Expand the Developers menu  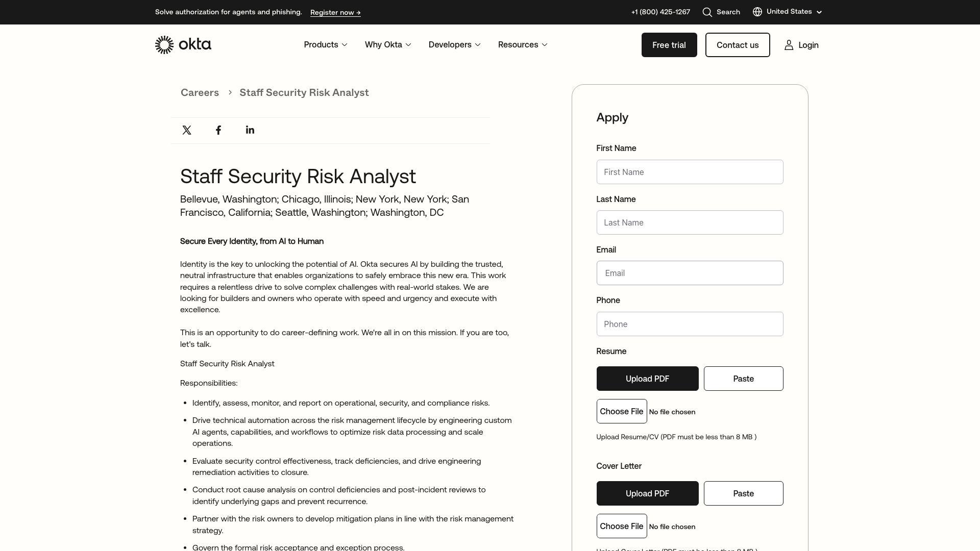click(x=455, y=44)
